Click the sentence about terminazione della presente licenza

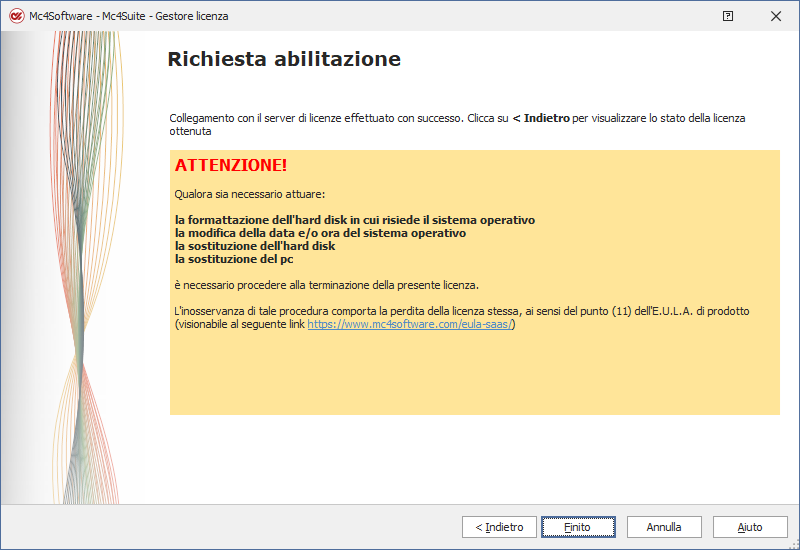[x=327, y=285]
